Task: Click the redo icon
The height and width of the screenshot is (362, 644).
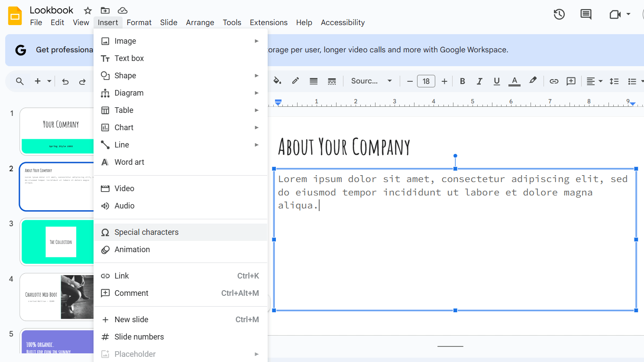Action: 83,81
